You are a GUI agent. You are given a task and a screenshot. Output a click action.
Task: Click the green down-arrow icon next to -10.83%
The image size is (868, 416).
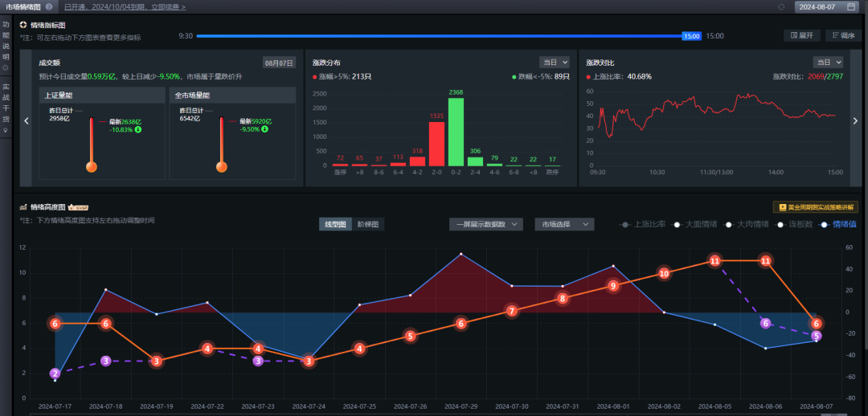(x=137, y=129)
